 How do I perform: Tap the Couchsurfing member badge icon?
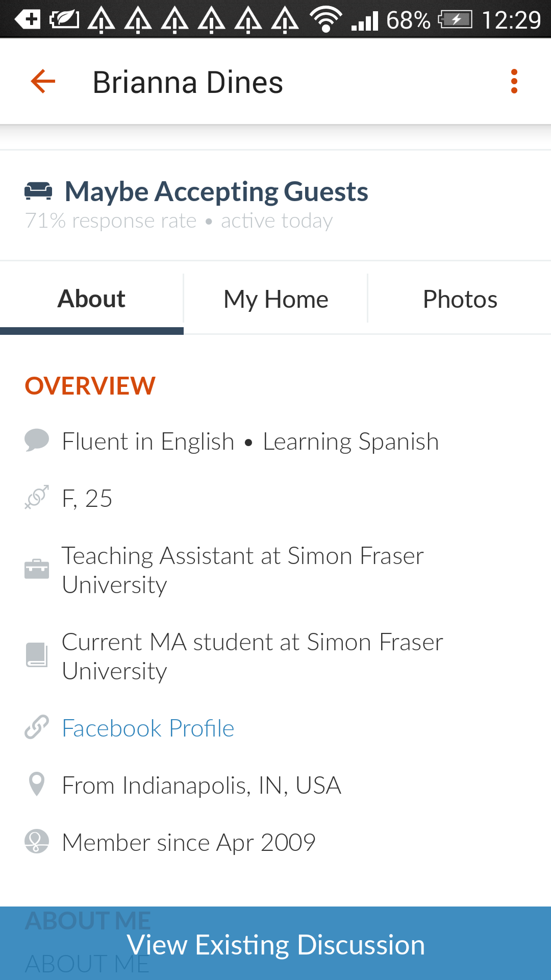point(37,841)
